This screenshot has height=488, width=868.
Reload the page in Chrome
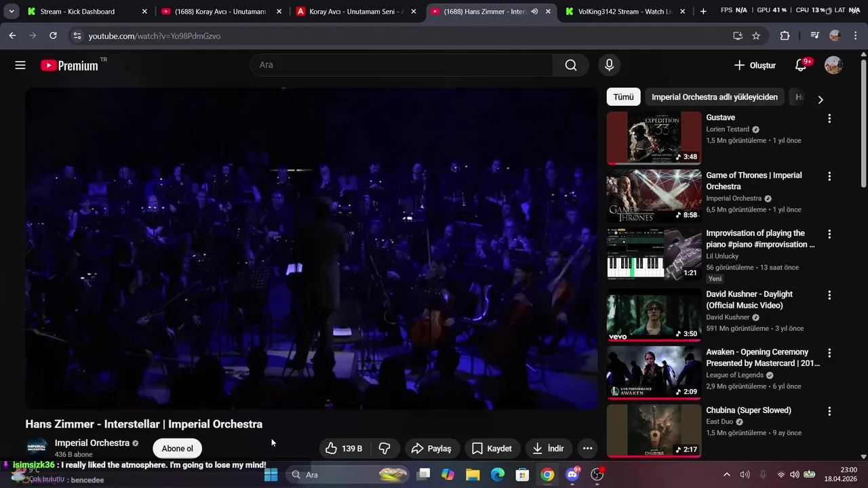pyautogui.click(x=53, y=36)
